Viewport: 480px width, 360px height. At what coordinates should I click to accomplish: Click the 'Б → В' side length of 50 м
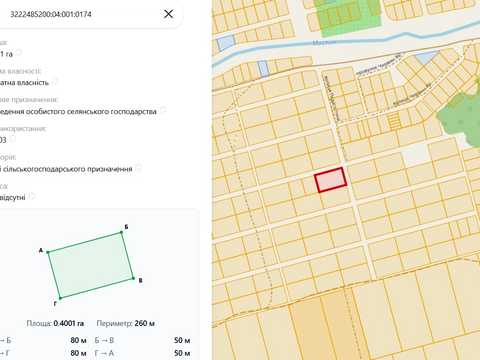(x=182, y=340)
